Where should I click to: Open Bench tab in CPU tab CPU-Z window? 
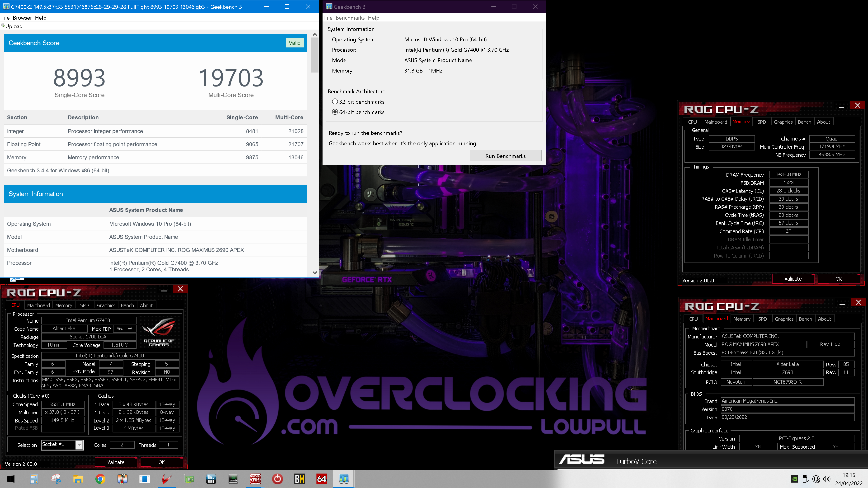pos(127,305)
